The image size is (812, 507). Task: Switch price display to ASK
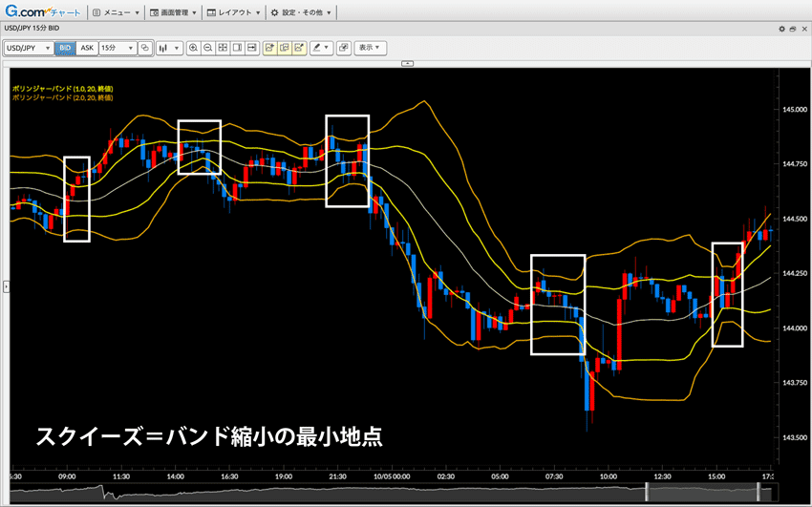coord(87,47)
